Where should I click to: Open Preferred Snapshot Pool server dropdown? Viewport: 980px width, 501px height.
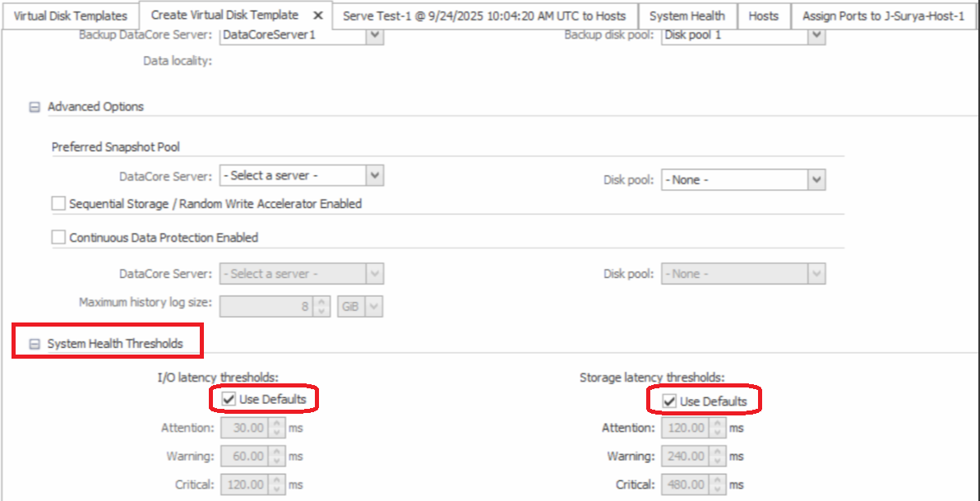(374, 175)
